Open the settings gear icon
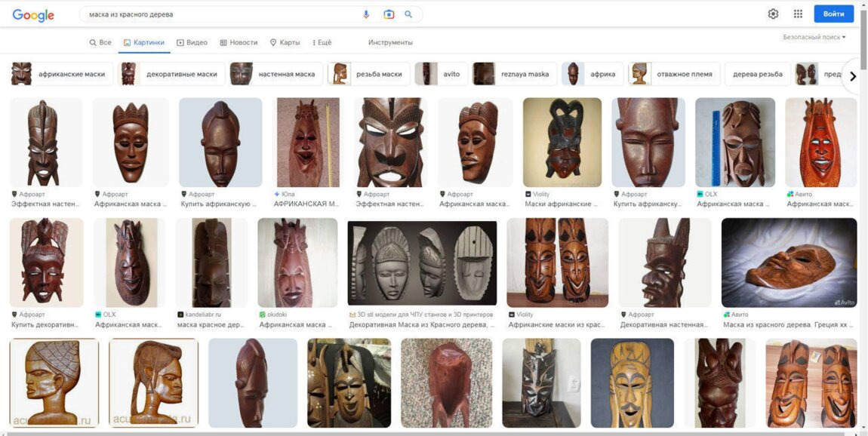This screenshot has width=868, height=436. [773, 14]
